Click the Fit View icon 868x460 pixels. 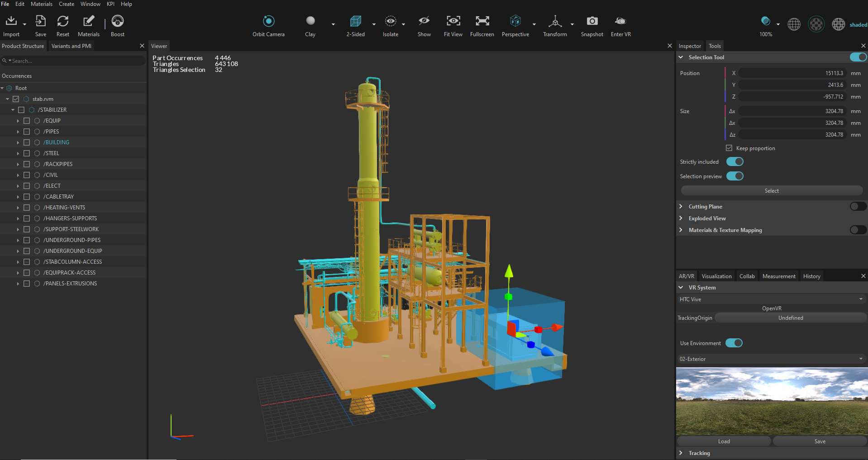coord(453,21)
